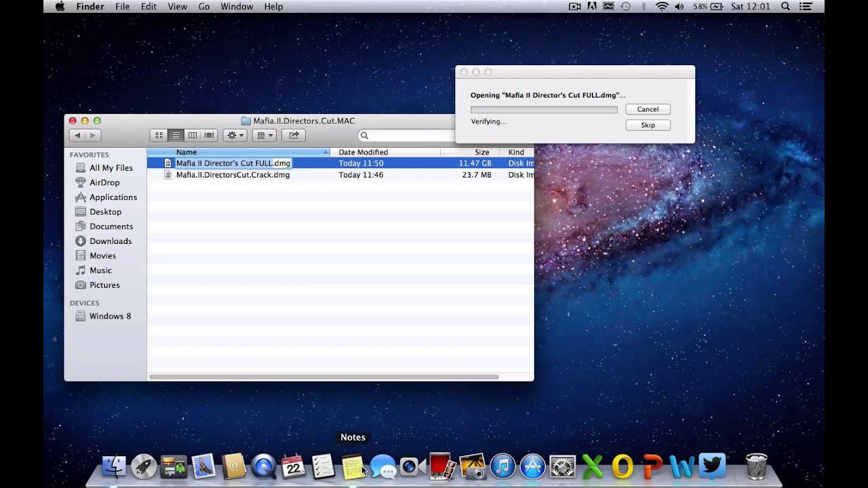868x488 pixels.
Task: Launch Microsoft Excel green X icon
Action: coord(592,467)
